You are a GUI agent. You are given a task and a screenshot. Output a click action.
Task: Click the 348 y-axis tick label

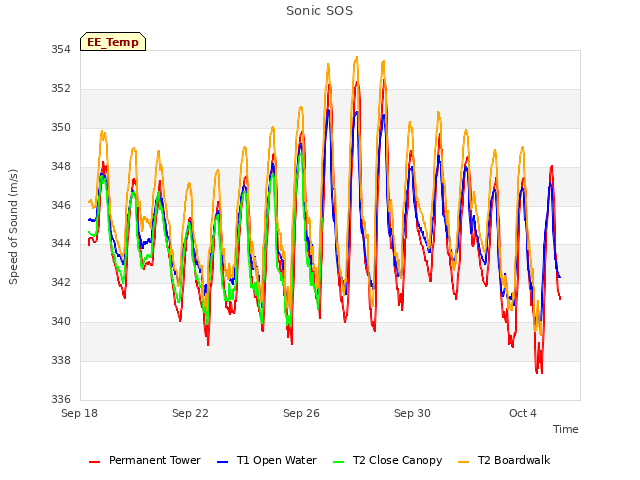pyautogui.click(x=61, y=166)
